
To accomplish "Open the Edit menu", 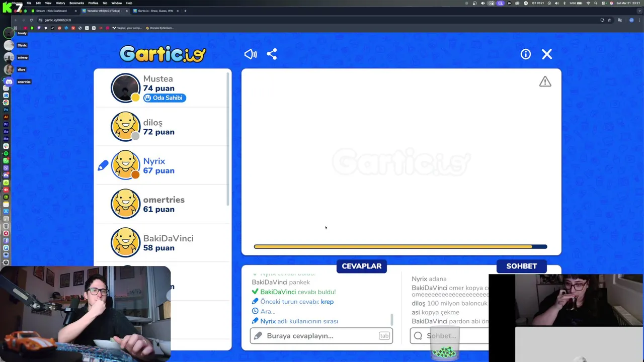I will [38, 3].
